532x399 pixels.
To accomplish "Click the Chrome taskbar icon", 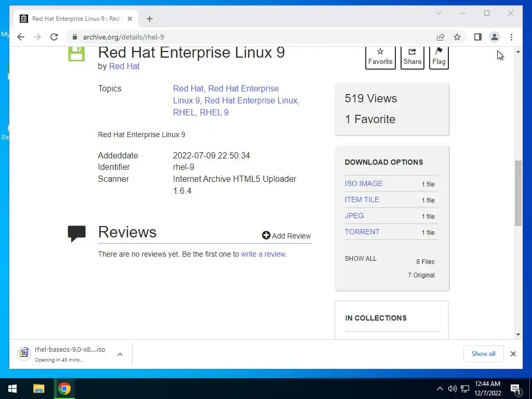I will [64, 389].
